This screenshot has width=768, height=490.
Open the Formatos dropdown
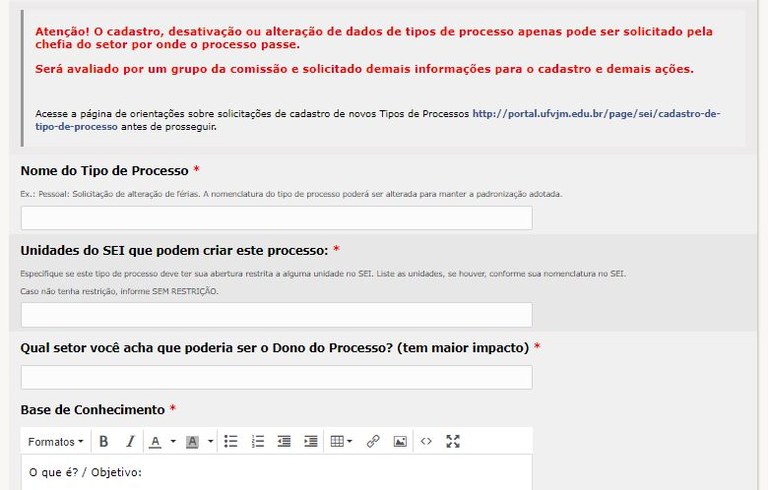click(x=55, y=441)
